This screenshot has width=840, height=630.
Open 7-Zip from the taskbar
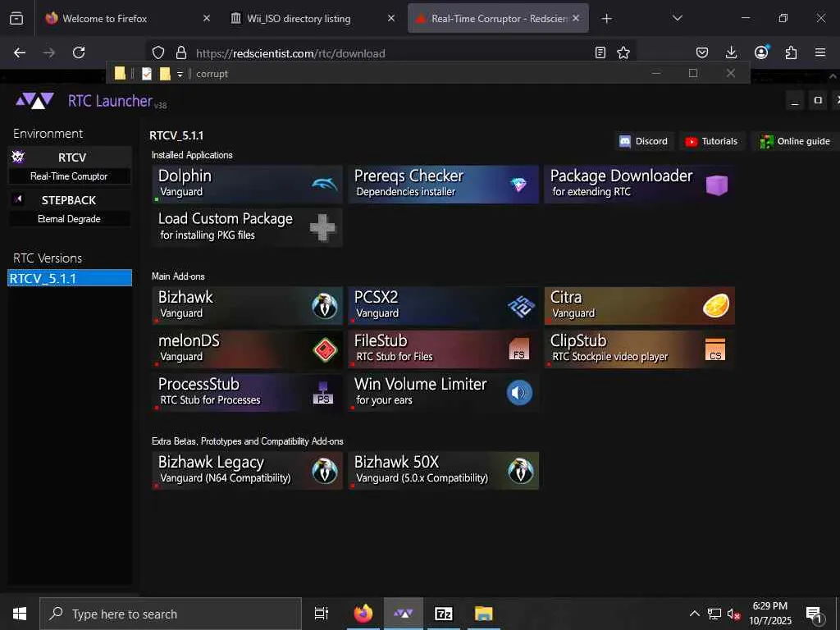coord(444,614)
